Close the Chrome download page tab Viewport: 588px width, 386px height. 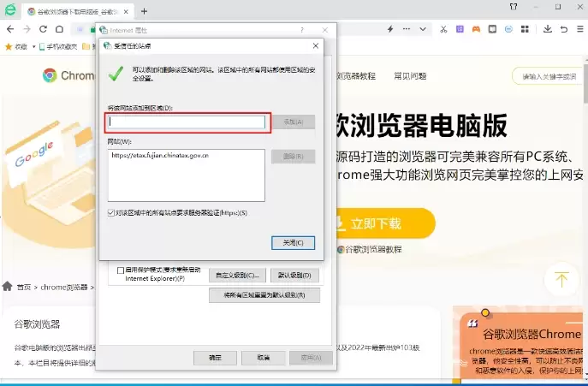point(126,12)
